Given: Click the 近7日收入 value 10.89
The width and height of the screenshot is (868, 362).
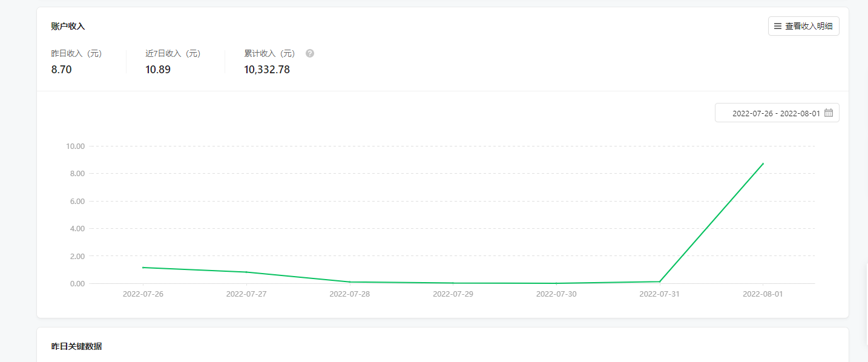Looking at the screenshot, I should coord(158,70).
